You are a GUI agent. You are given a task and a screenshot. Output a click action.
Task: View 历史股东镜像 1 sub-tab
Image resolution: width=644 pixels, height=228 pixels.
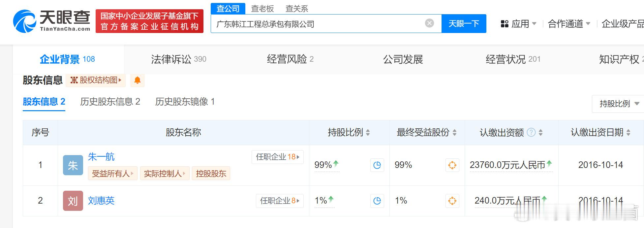pos(185,102)
